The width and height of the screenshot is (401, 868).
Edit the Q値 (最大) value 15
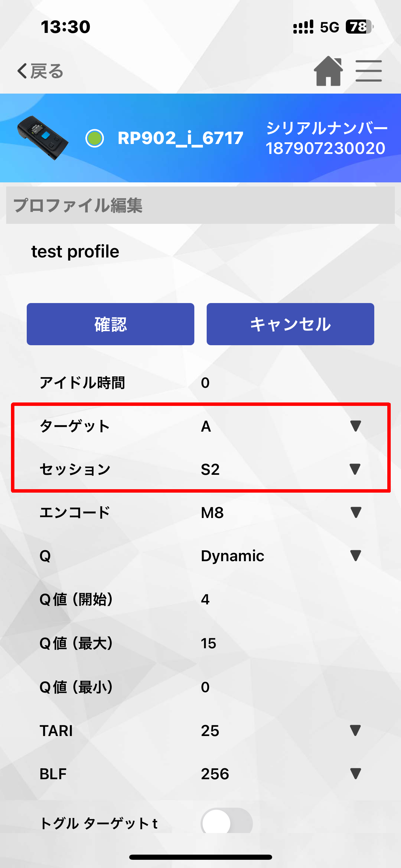click(281, 643)
